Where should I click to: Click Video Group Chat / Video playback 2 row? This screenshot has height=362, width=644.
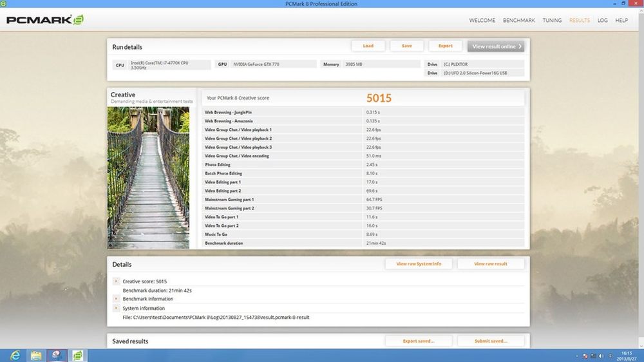pyautogui.click(x=363, y=138)
